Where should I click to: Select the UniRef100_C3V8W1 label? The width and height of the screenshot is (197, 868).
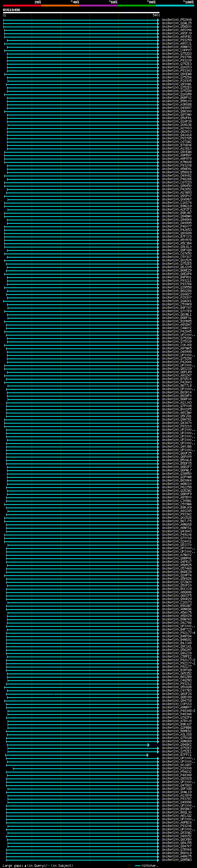coord(177,501)
